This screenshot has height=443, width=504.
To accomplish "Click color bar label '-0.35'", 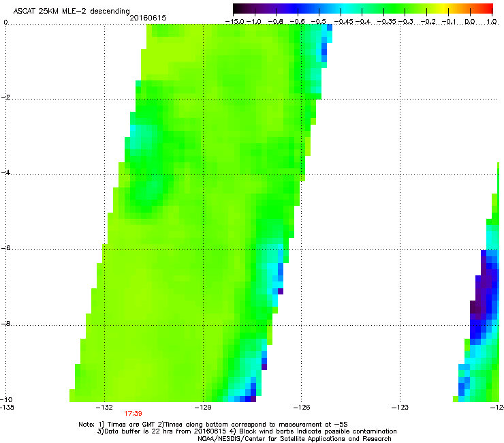I will coord(386,22).
